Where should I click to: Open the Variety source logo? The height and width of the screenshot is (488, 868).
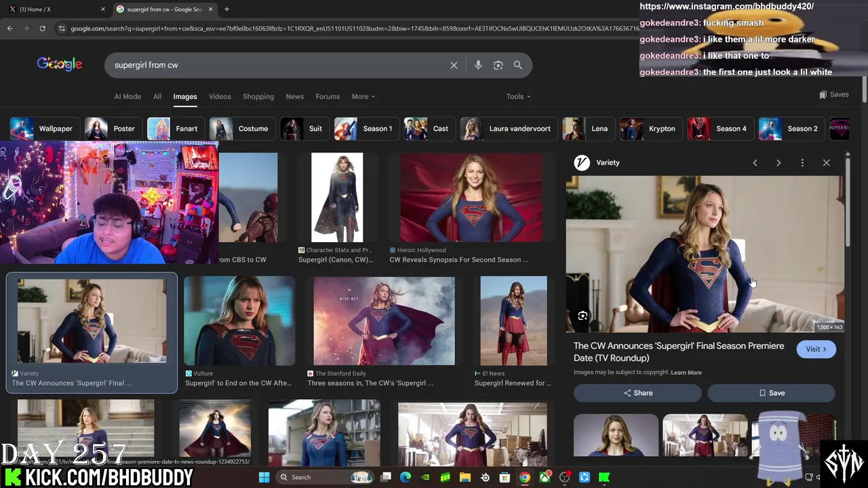point(581,163)
